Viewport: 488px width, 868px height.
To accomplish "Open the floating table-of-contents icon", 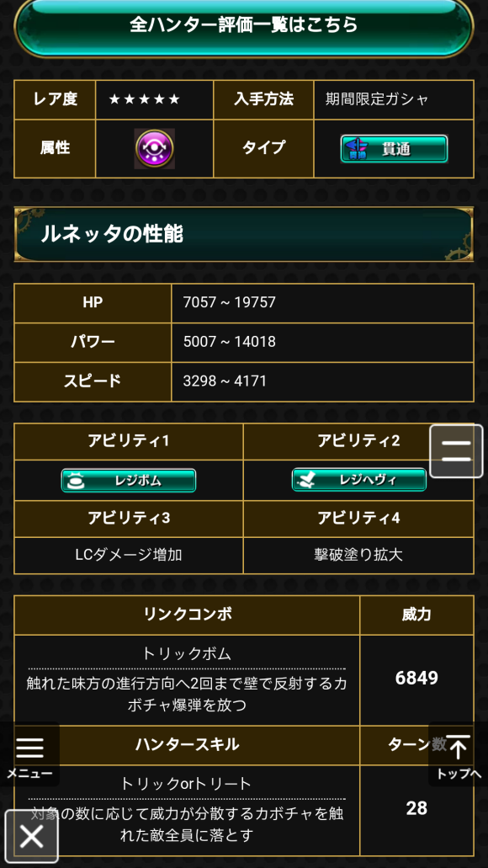I will pos(457,451).
